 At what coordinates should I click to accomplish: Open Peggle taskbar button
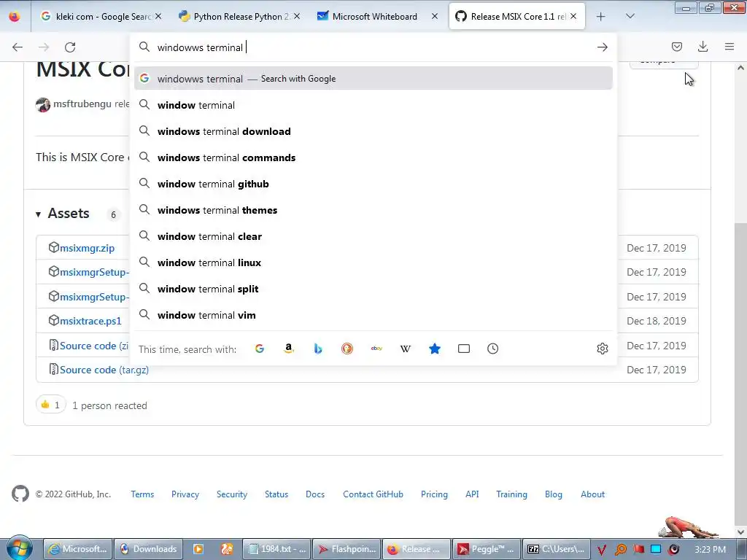(485, 549)
